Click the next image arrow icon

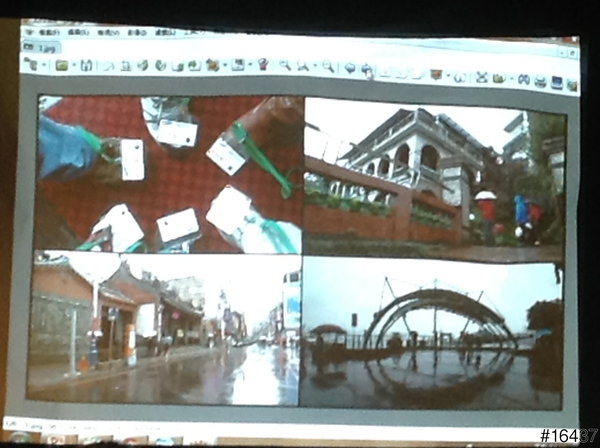click(367, 70)
